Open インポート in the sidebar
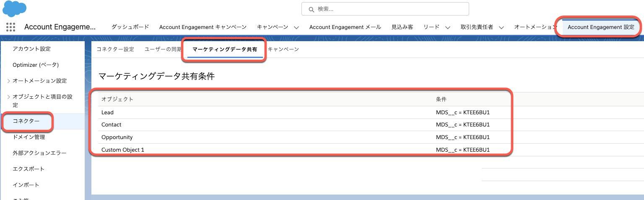644x200 pixels. click(x=26, y=185)
